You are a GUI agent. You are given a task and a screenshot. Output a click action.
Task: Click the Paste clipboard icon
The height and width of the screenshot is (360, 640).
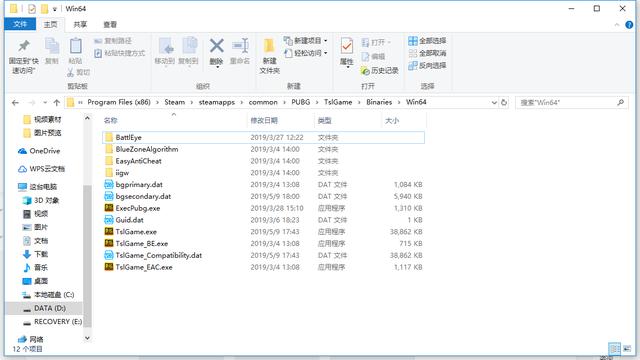[76, 46]
